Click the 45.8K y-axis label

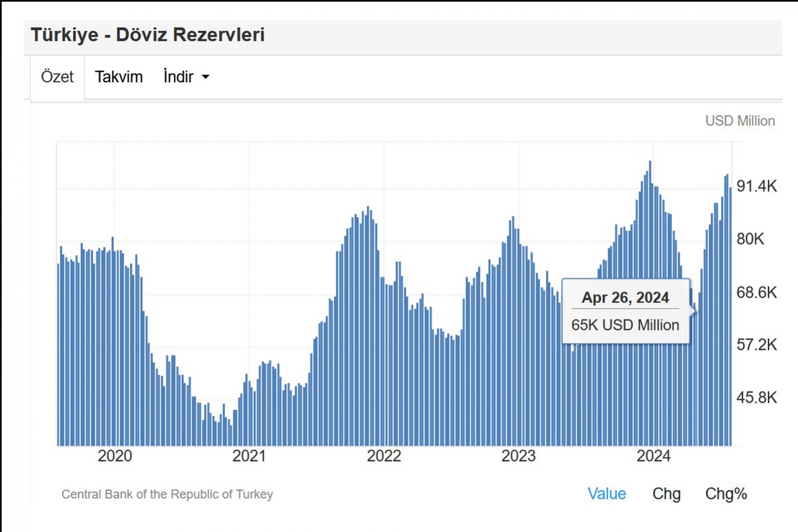pyautogui.click(x=756, y=398)
